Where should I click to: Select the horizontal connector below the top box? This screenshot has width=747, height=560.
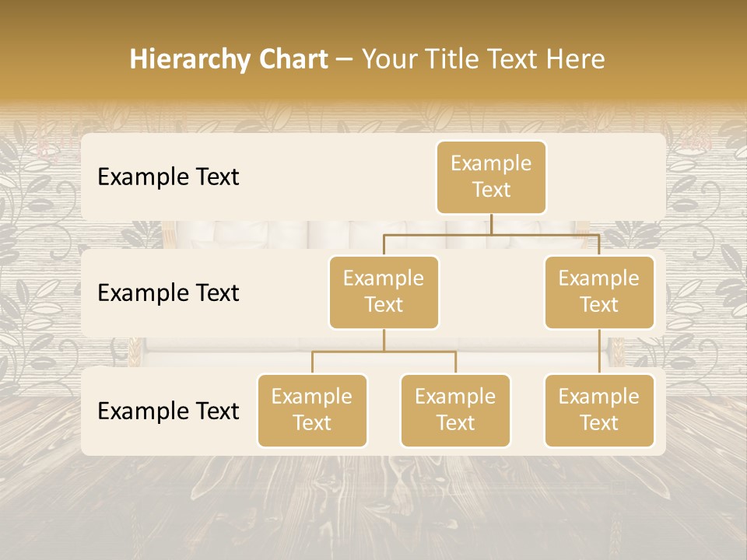pyautogui.click(x=491, y=234)
